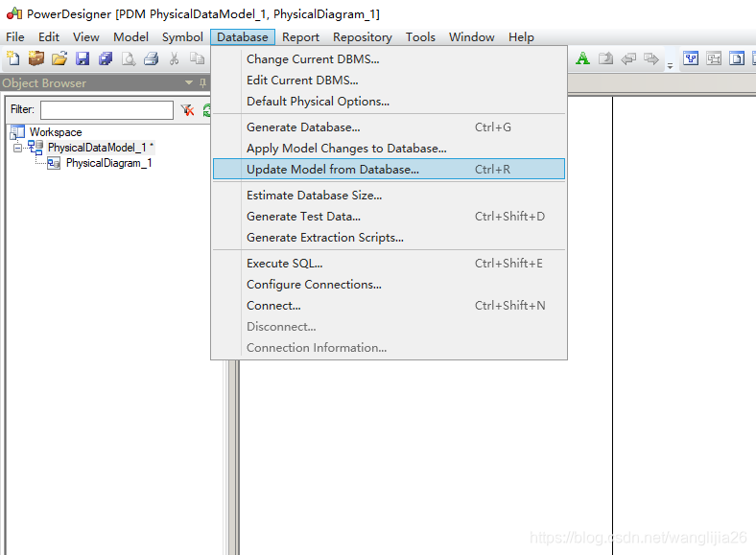Open the Repository menu
This screenshot has width=756, height=555.
(362, 37)
